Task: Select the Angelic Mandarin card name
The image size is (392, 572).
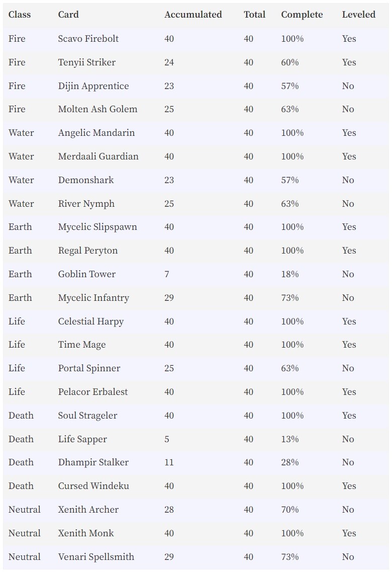Action: coord(96,133)
